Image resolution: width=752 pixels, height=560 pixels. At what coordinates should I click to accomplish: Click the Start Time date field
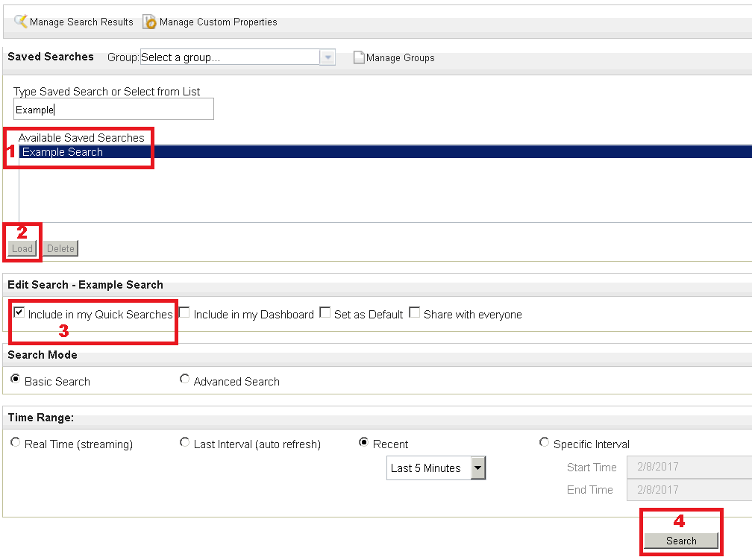point(689,467)
